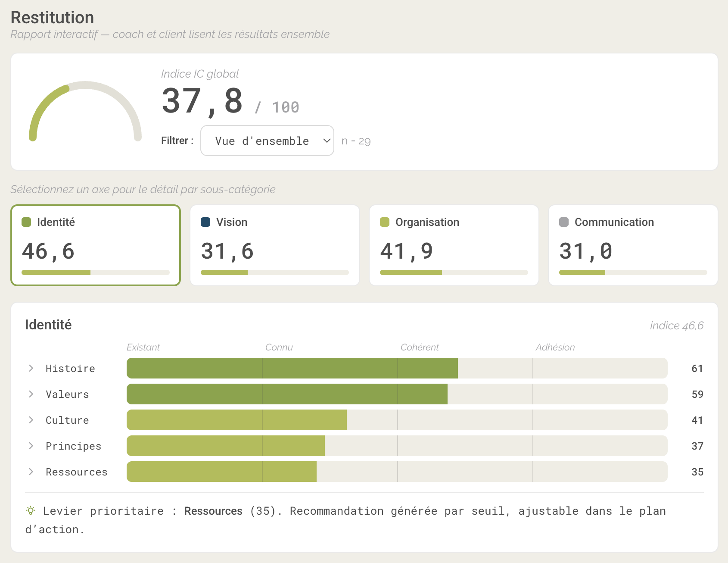Screen dimensions: 728x563
Task: Click the Ressources progress bar
Action: point(397,472)
